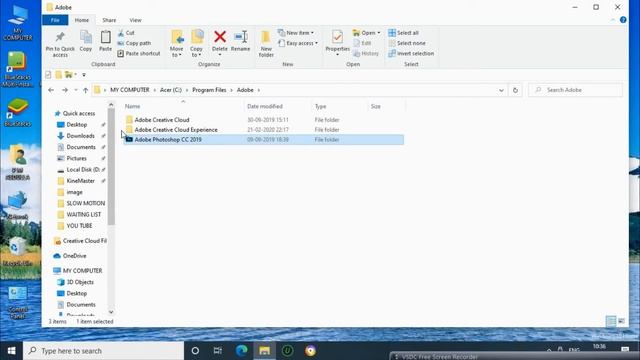Open 3D Objects under MY COMPUTER

80,282
